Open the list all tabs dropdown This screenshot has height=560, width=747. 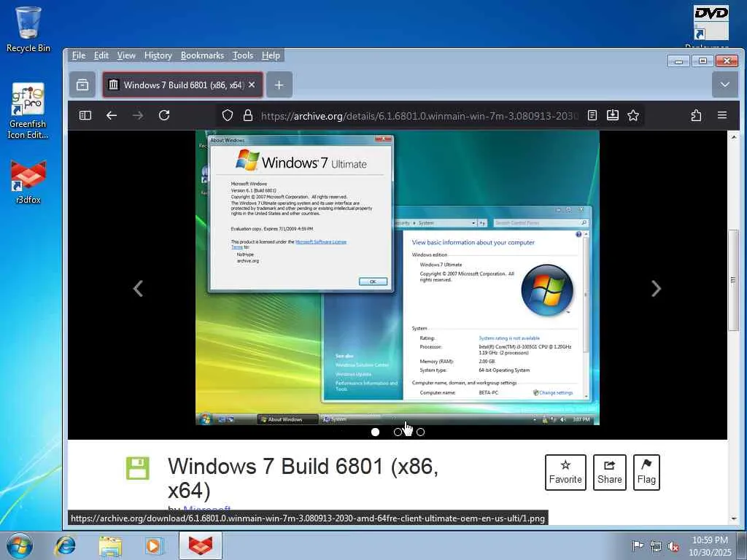coord(724,85)
